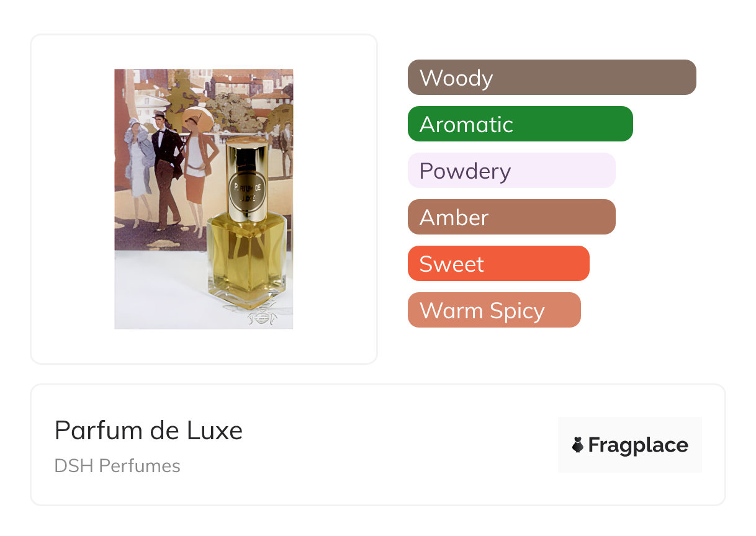Image resolution: width=756 pixels, height=536 pixels.
Task: Select the Warm Spicy accord bar
Action: [x=494, y=310]
